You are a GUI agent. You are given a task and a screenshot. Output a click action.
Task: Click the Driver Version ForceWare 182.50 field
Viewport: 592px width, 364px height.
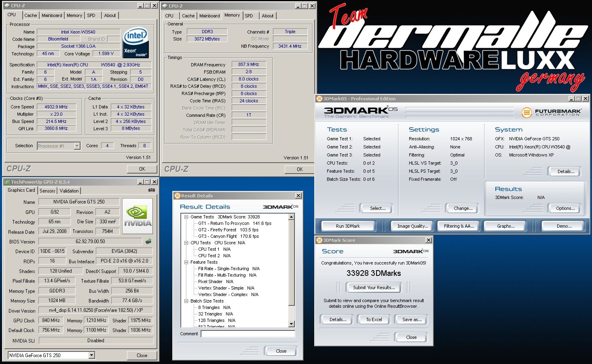[x=96, y=311]
